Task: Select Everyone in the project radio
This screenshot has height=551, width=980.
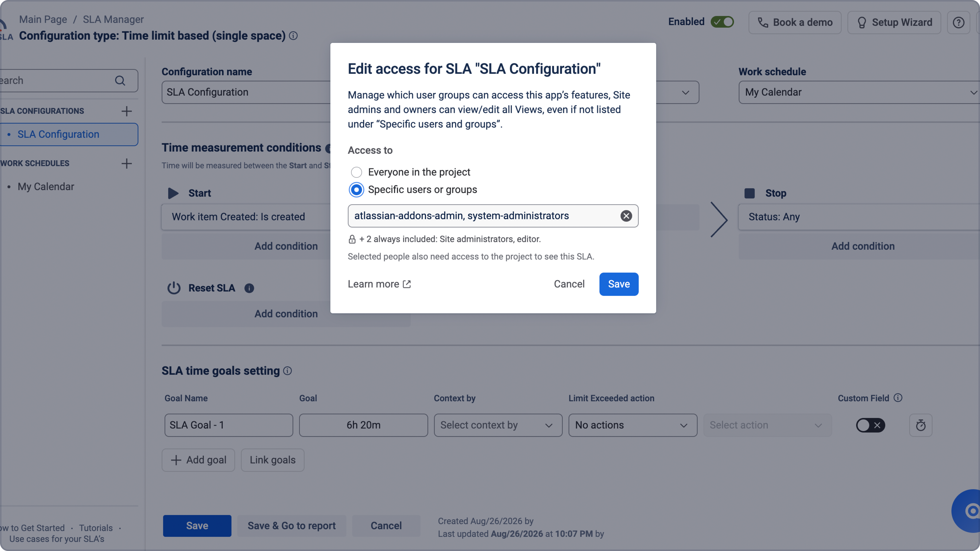Action: 357,172
